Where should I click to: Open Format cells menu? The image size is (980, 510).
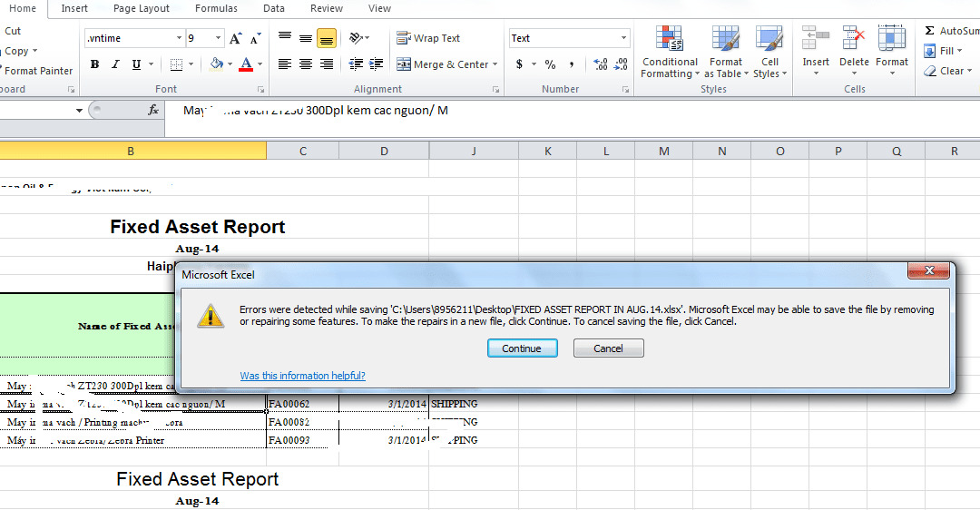pos(892,51)
